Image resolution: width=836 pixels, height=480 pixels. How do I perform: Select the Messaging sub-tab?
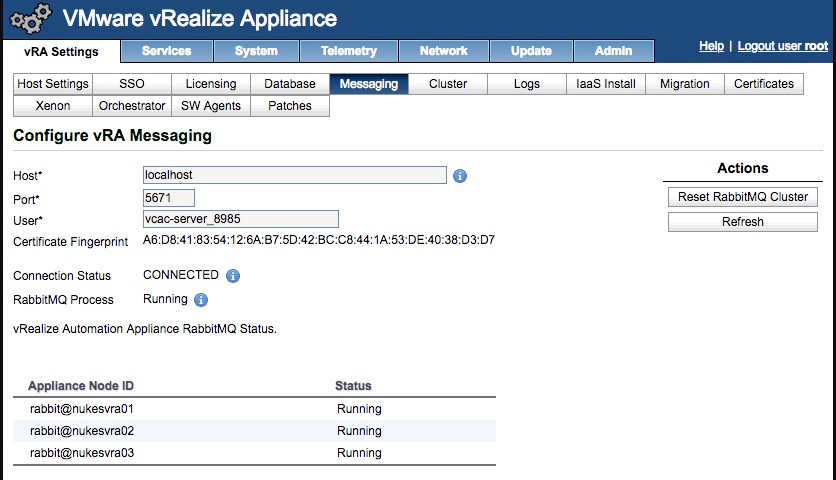pyautogui.click(x=369, y=84)
